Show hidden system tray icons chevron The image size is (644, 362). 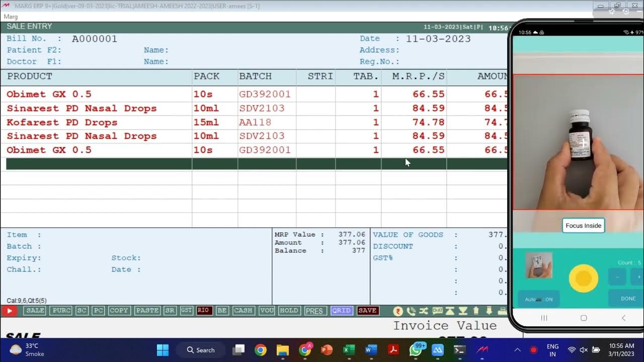(x=517, y=350)
